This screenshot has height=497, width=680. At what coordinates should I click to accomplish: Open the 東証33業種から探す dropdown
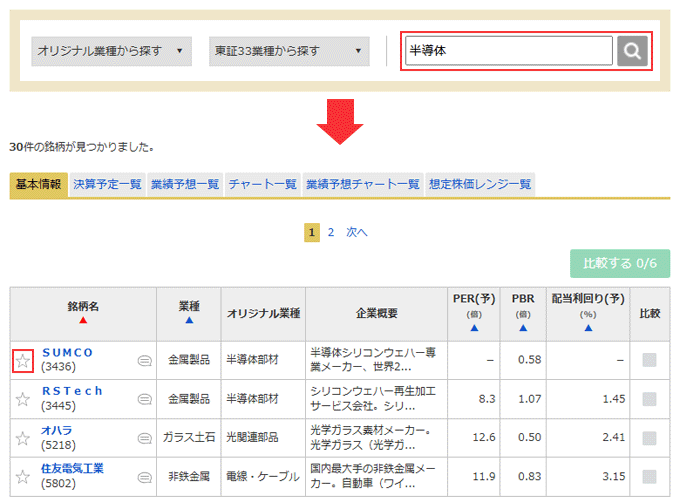pyautogui.click(x=289, y=51)
